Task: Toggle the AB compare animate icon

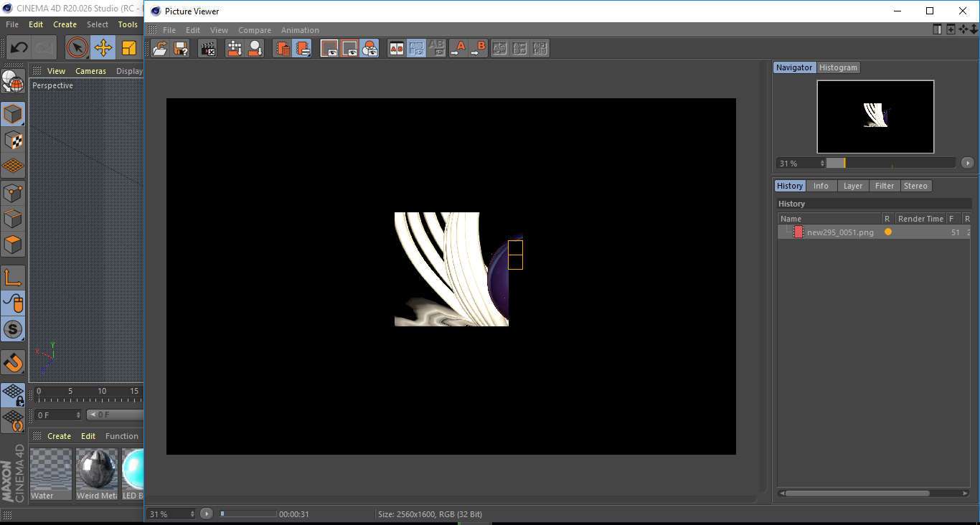Action: [x=416, y=48]
